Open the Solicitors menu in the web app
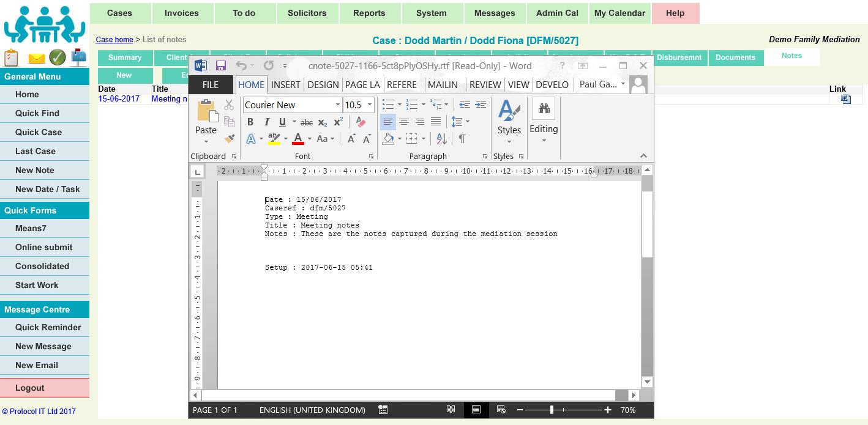This screenshot has height=425, width=868. tap(307, 13)
